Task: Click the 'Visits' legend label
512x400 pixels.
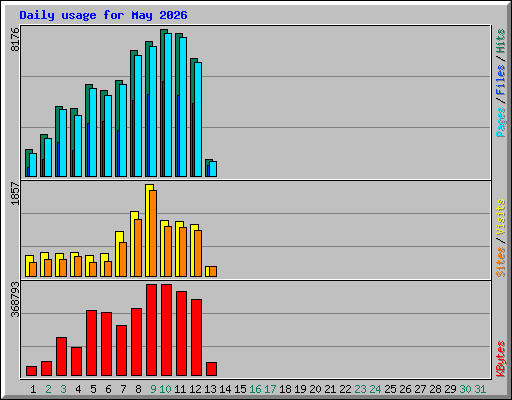Action: tap(501, 217)
